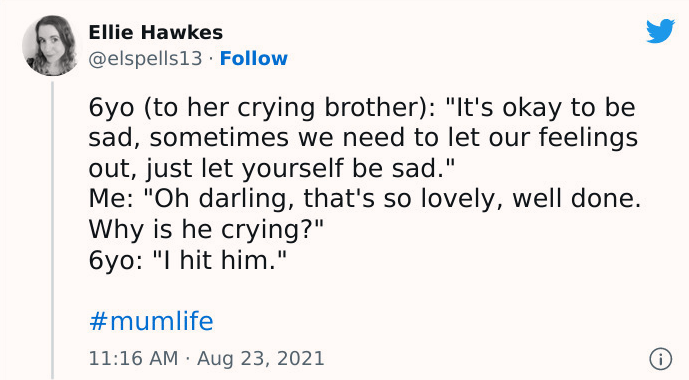
Task: Click the line beginning 'Me: Oh darling'
Action: click(x=365, y=199)
